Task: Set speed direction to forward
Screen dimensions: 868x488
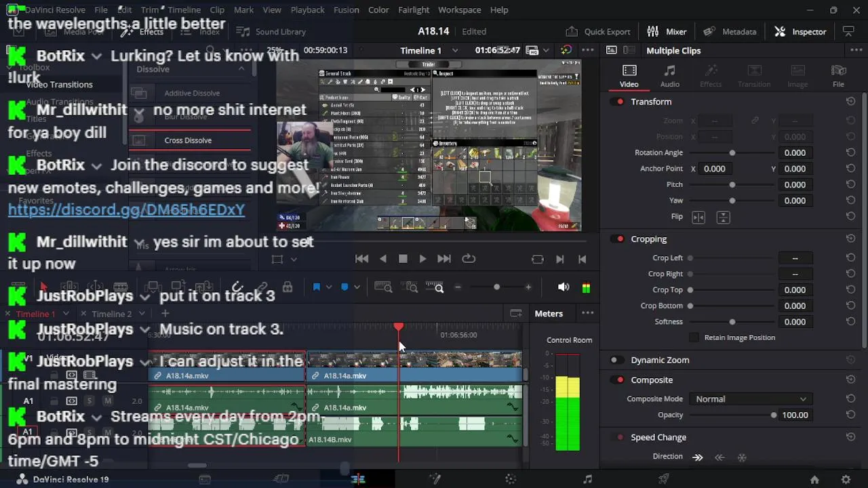Action: point(697,457)
